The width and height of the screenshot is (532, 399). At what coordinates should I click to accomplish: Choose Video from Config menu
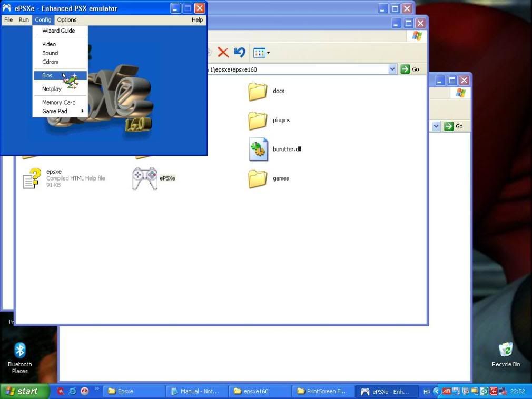point(60,44)
